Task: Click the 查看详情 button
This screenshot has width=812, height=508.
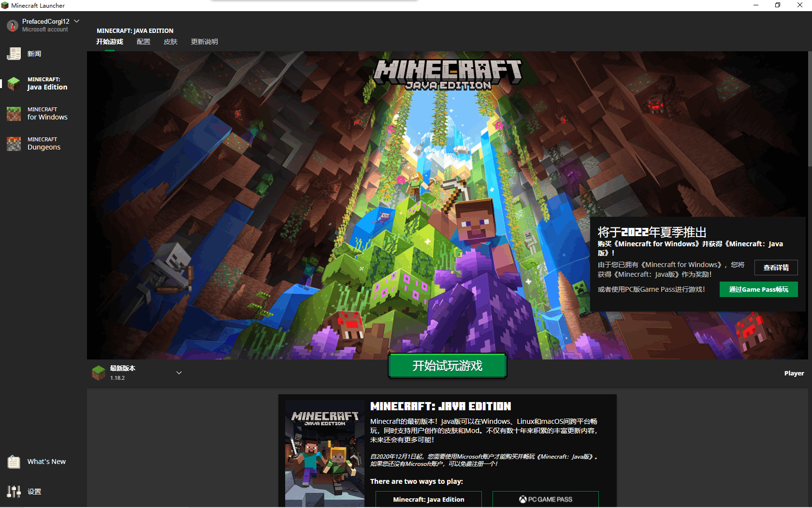Action: coord(776,268)
